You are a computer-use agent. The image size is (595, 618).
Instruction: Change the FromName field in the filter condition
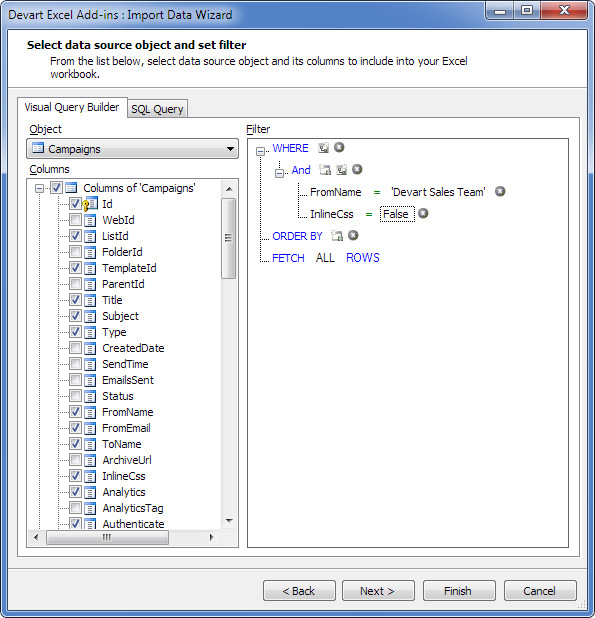point(335,192)
